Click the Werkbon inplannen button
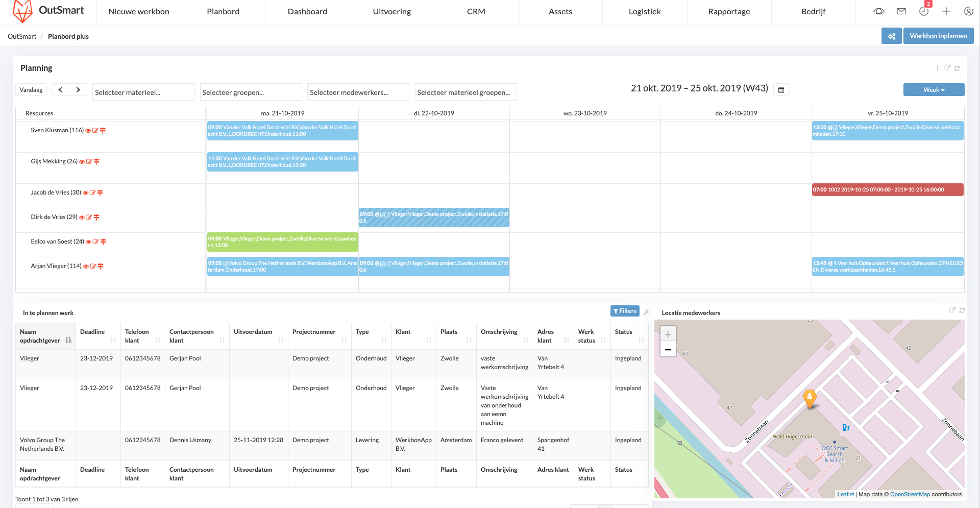Image resolution: width=980 pixels, height=508 pixels. (x=938, y=36)
